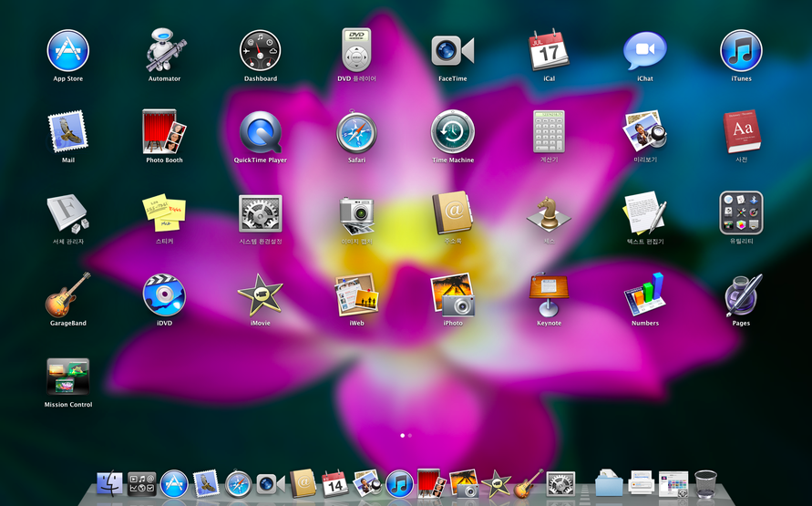Open System Preferences gear in the Dock
The image size is (812, 506).
click(x=560, y=484)
